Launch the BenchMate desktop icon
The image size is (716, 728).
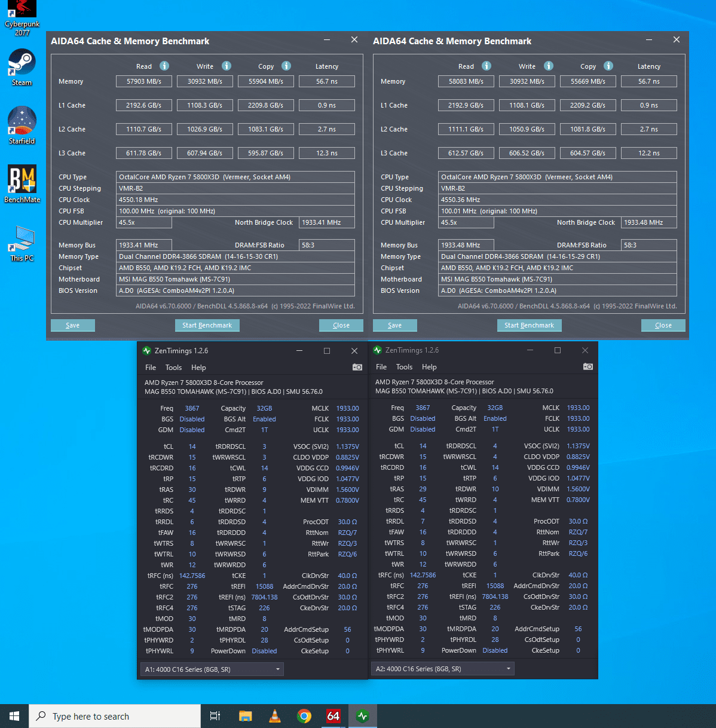point(22,184)
